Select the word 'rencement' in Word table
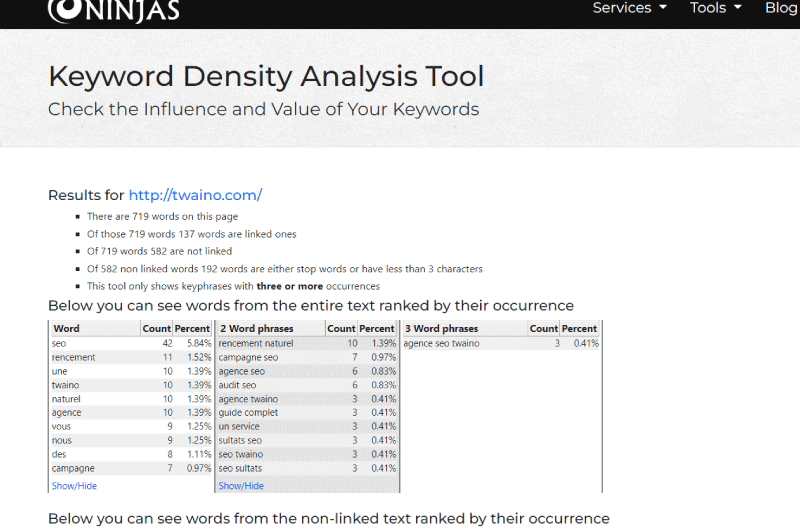 click(x=73, y=358)
